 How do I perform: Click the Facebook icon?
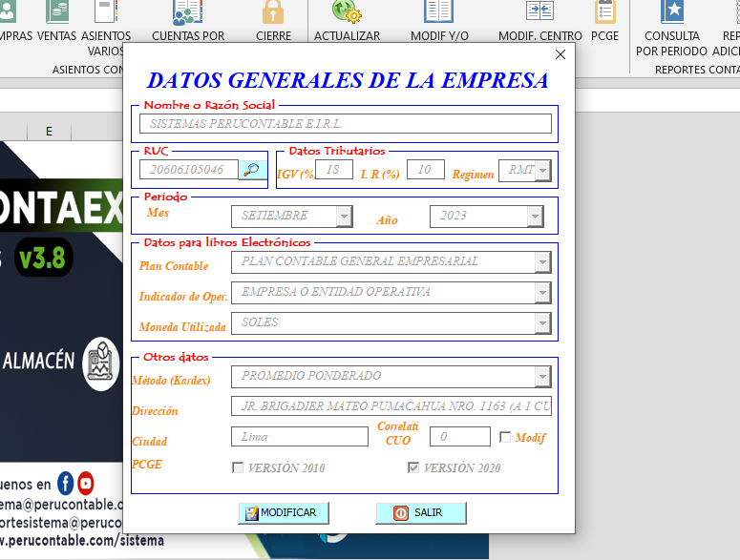66,483
